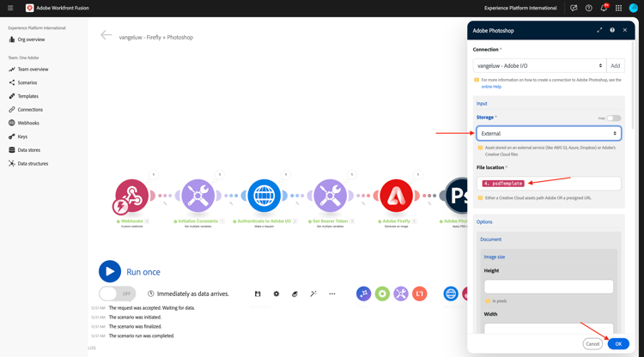
Task: Click the airplane explain flow icon
Action: 295,293
